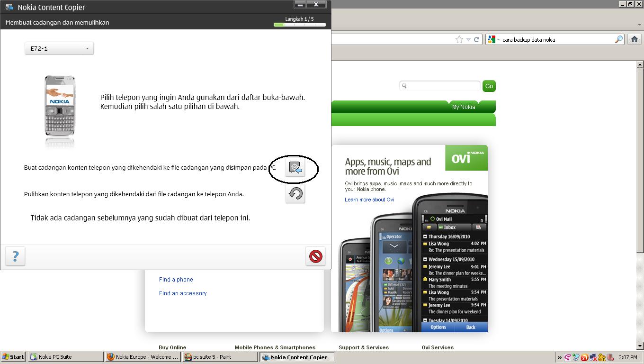Click 'Tidak ada cadangan sebelumnya' status text
The width and height of the screenshot is (644, 364).
140,218
